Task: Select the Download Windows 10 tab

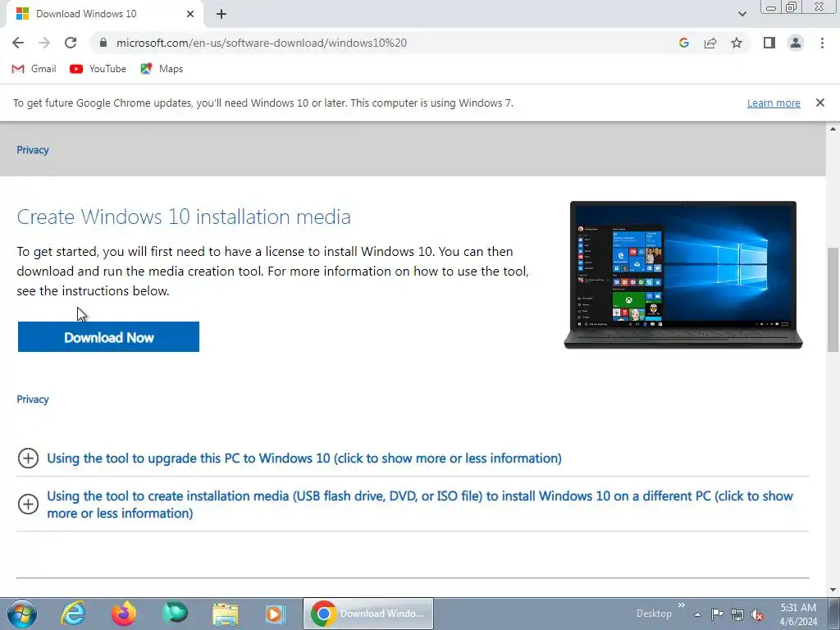Action: (105, 14)
